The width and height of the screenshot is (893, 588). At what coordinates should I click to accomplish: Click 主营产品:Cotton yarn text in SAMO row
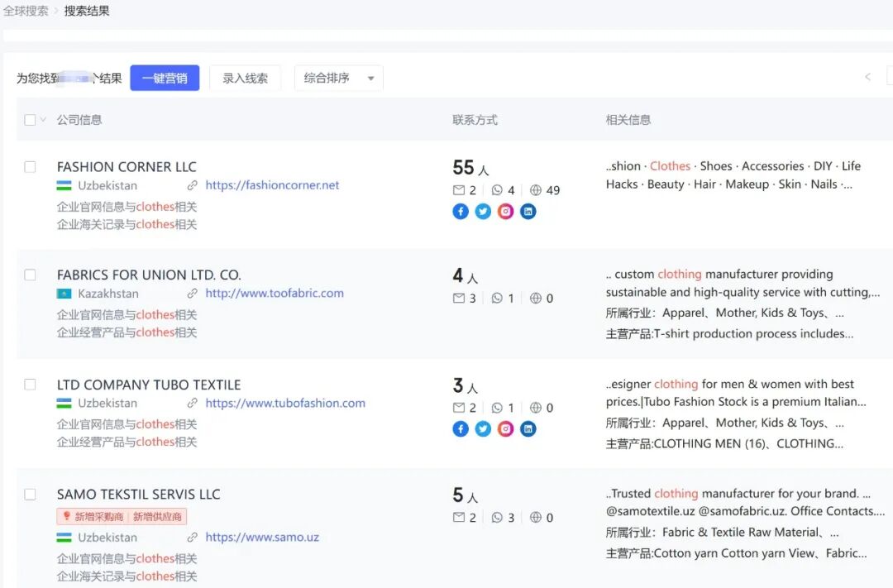click(x=736, y=553)
